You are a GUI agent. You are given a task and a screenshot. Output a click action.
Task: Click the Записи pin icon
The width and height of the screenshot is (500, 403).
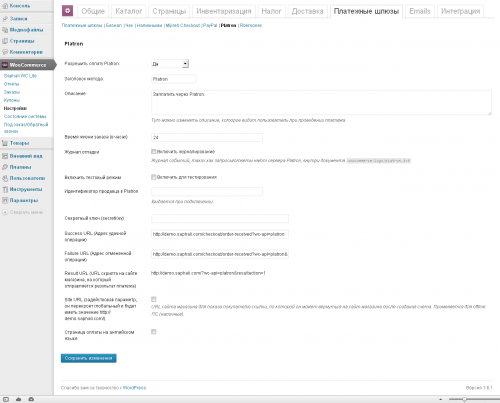[x=5, y=19]
